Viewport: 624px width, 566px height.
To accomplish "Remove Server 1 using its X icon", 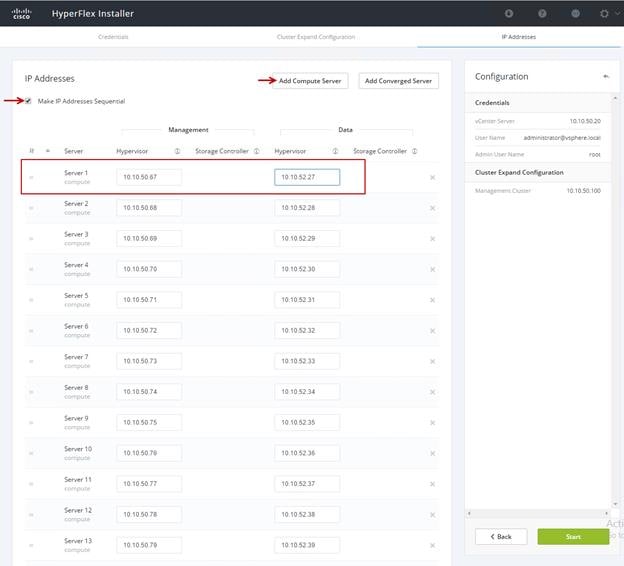I will 433,177.
